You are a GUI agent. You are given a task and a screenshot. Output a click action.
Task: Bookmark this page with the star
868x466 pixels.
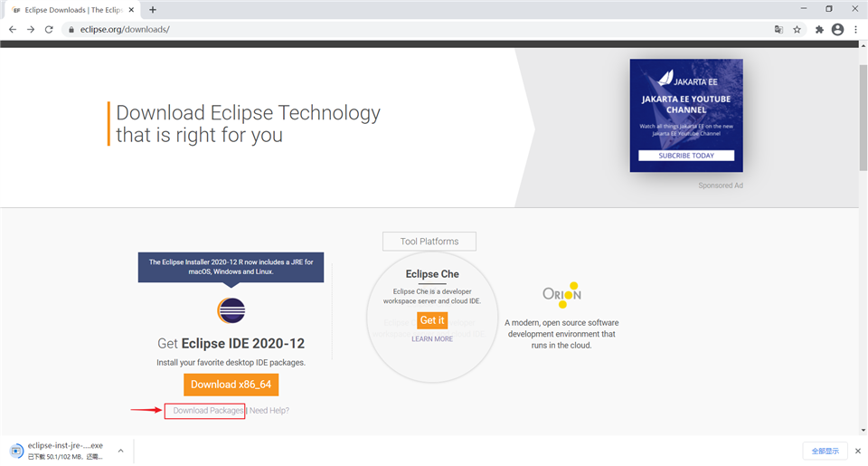(797, 29)
